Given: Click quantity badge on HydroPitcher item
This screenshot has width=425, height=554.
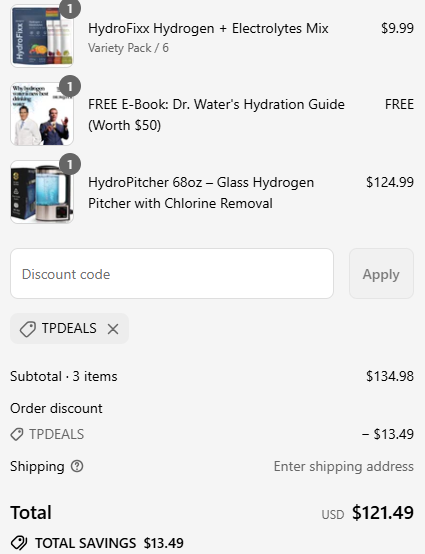Looking at the screenshot, I should point(70,164).
